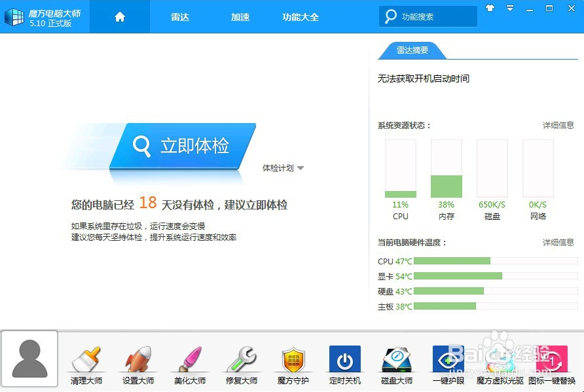Viewport: 584px width, 392px height.
Task: Open 魔方虚拟光驱 virtual drive tool
Action: tap(500, 364)
